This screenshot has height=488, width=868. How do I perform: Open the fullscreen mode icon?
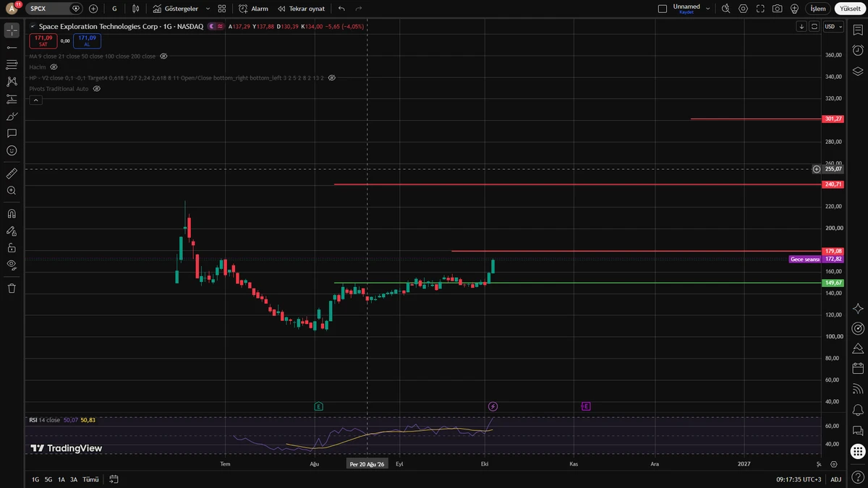[760, 9]
